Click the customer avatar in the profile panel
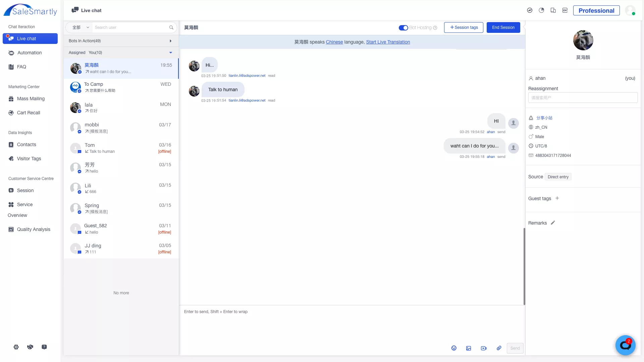Image resolution: width=644 pixels, height=362 pixels. pyautogui.click(x=583, y=40)
